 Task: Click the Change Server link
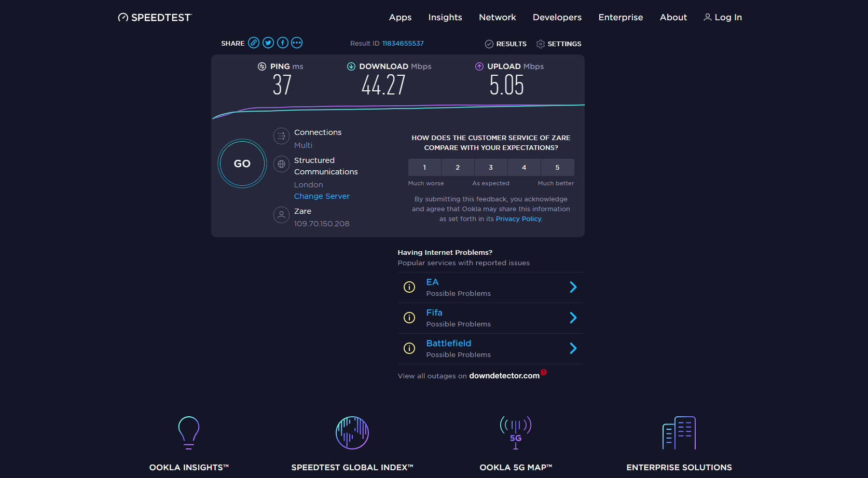[322, 196]
